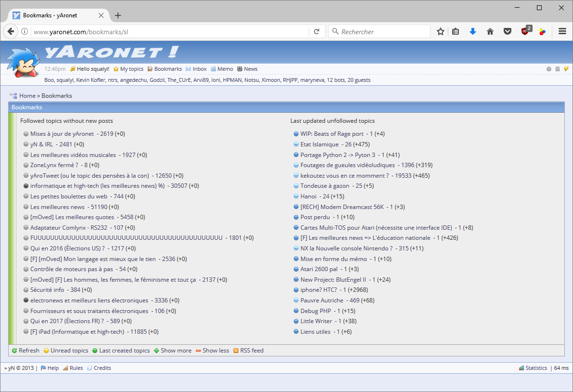Image resolution: width=573 pixels, height=392 pixels.
Task: Click the Pocket icon in toolbar
Action: tap(507, 32)
